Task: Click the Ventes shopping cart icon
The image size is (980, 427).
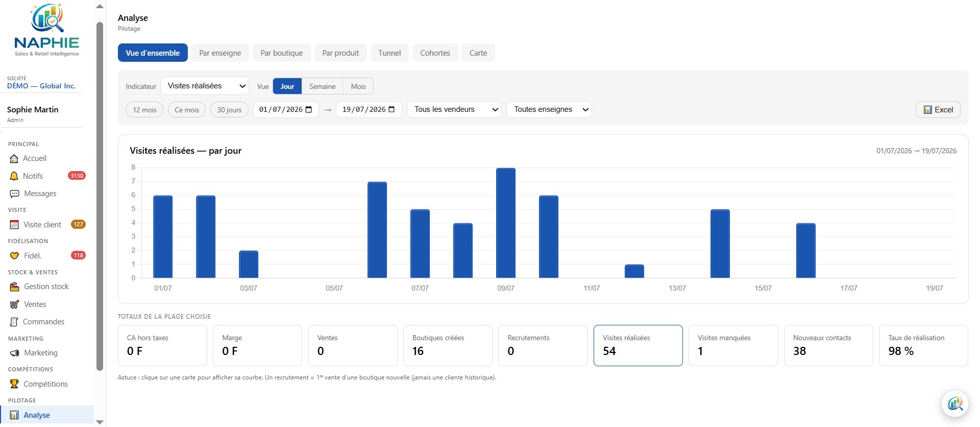Action: pyautogui.click(x=15, y=304)
